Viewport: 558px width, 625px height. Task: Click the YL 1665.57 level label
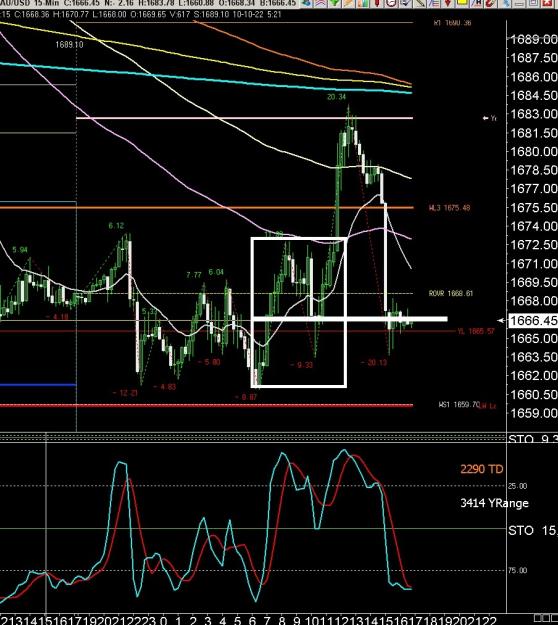coord(476,331)
